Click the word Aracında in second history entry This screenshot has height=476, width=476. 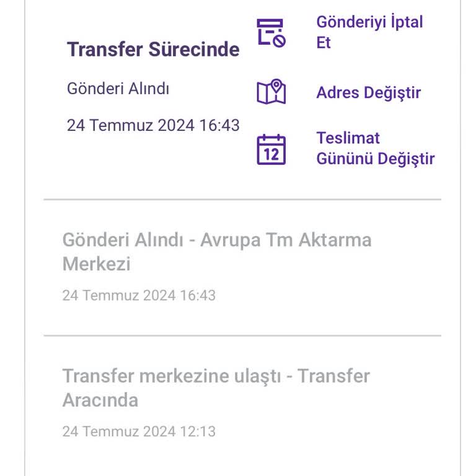coord(100,400)
